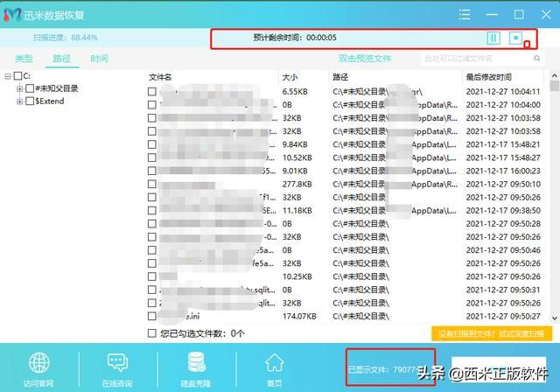
Task: Click the 预计剩余时间 00:00:05 text
Action: tap(295, 38)
